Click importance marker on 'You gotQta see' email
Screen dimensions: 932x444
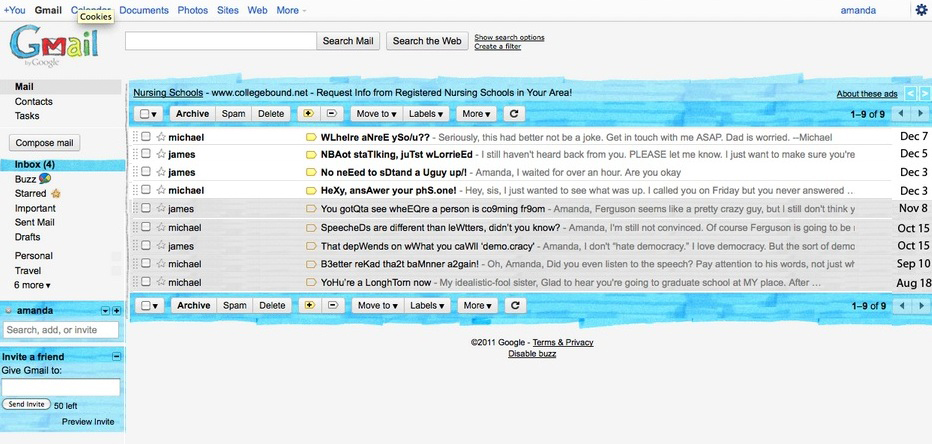click(310, 209)
